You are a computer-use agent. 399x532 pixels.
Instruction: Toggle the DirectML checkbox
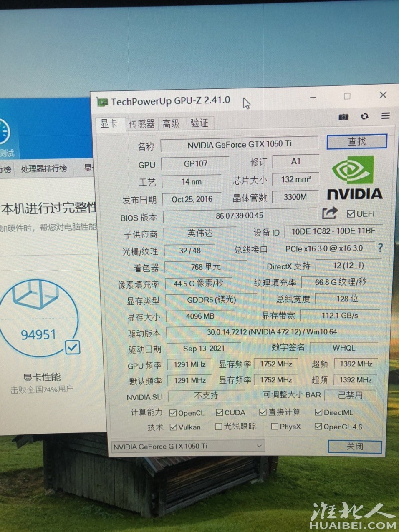pos(318,412)
